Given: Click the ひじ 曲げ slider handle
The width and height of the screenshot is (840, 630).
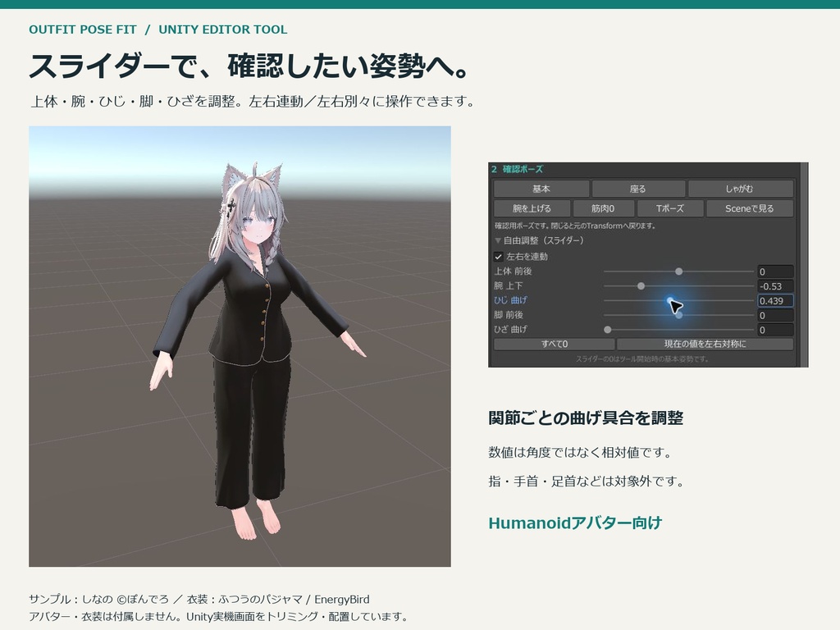Looking at the screenshot, I should point(670,300).
